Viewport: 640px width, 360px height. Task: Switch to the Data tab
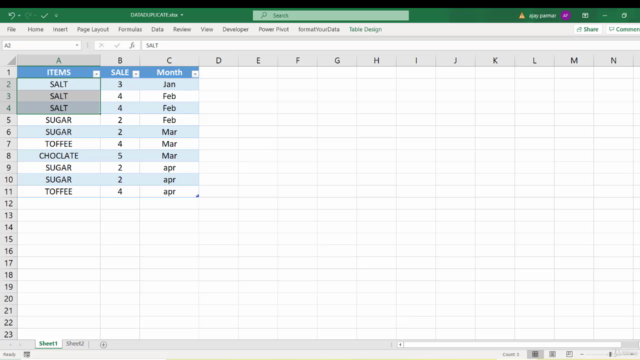click(x=157, y=29)
